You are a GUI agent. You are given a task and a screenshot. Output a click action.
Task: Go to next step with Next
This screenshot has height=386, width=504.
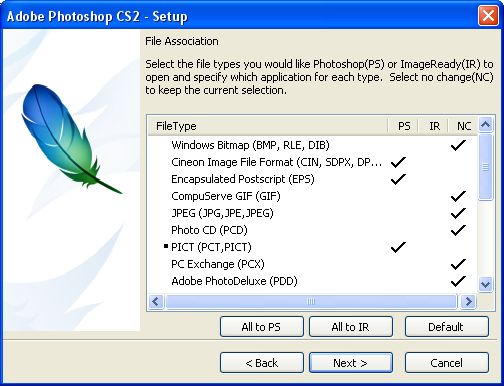tap(351, 363)
